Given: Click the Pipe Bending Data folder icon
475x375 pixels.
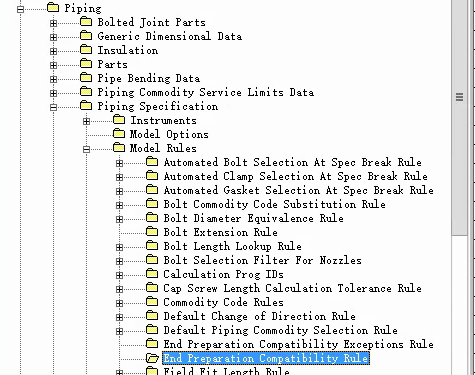Looking at the screenshot, I should (x=86, y=77).
